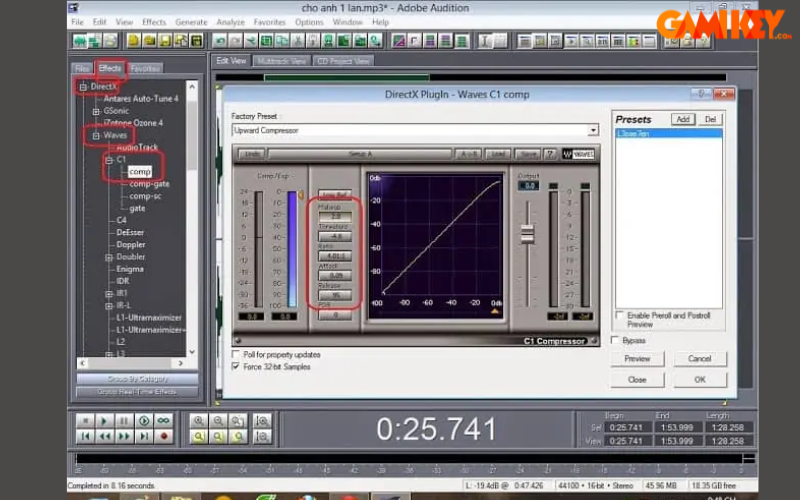Expand the Doubler node

tap(109, 257)
